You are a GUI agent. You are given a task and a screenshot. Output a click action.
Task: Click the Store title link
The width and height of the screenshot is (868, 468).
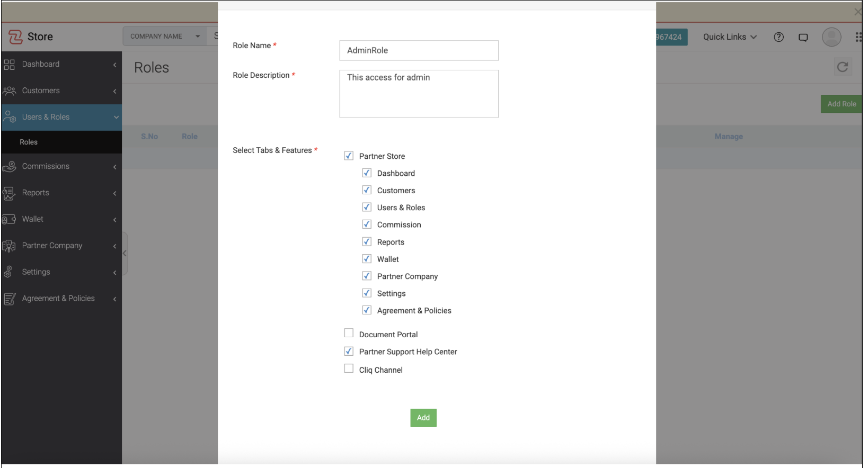pos(40,37)
